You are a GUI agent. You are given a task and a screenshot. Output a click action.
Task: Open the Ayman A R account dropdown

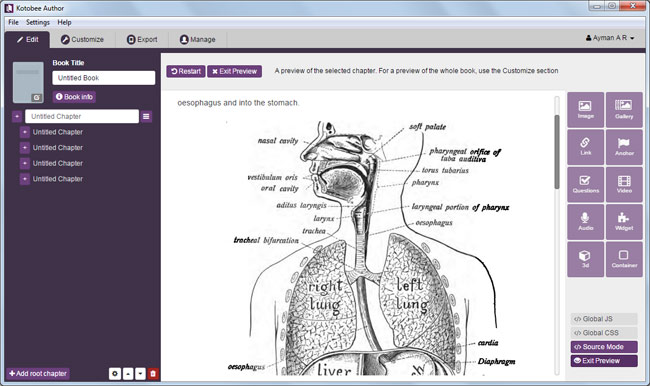click(610, 38)
